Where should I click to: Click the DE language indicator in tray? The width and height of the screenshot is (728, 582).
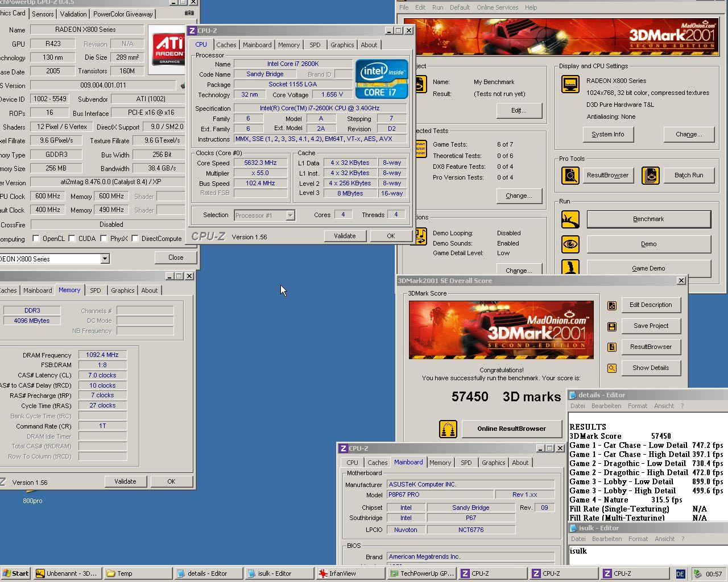(x=680, y=574)
